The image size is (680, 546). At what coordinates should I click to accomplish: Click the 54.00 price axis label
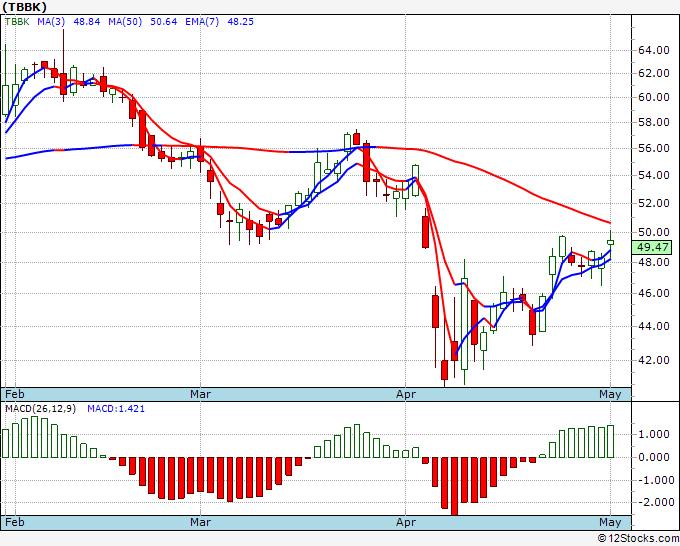click(654, 175)
